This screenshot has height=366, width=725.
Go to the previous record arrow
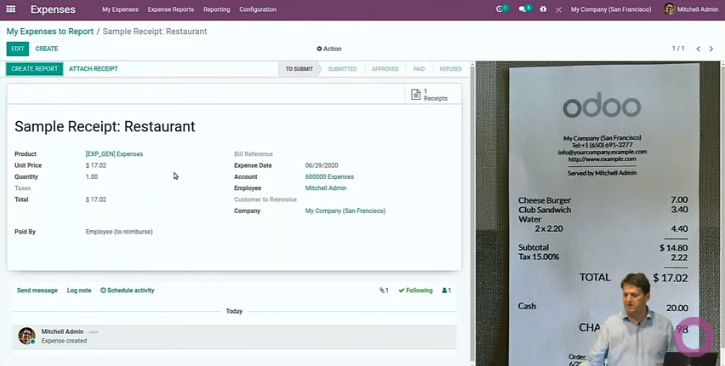point(698,49)
